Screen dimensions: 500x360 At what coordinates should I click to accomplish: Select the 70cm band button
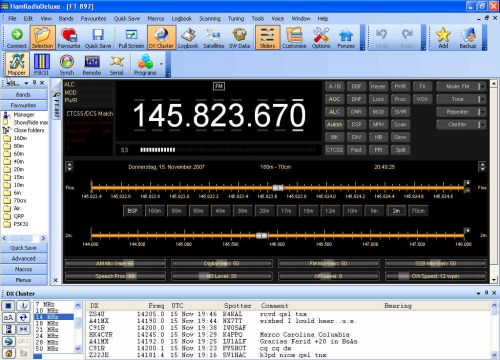[418, 211]
